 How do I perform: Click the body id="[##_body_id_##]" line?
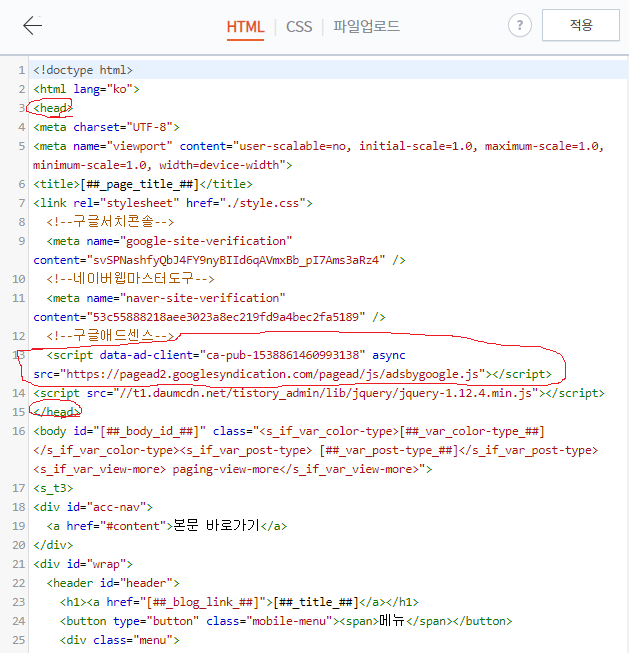click(289, 431)
